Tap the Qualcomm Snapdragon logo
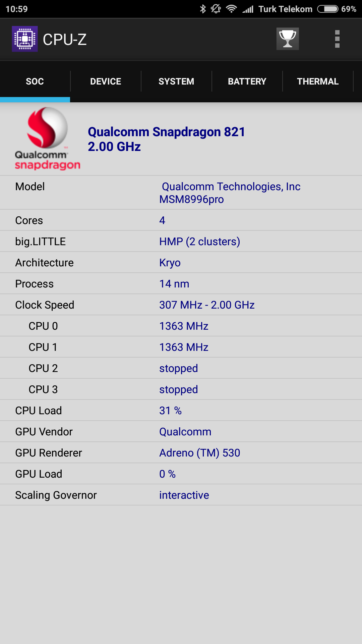Screen dimensions: 362x644 pos(48,139)
